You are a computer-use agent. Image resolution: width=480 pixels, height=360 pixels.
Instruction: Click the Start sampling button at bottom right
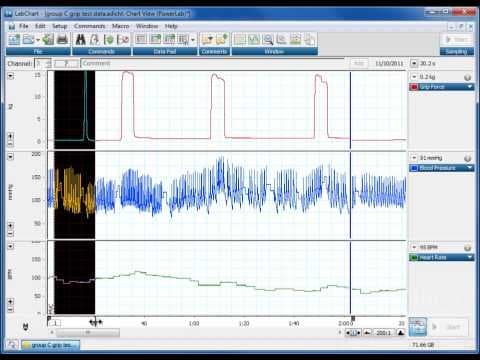pos(449,327)
